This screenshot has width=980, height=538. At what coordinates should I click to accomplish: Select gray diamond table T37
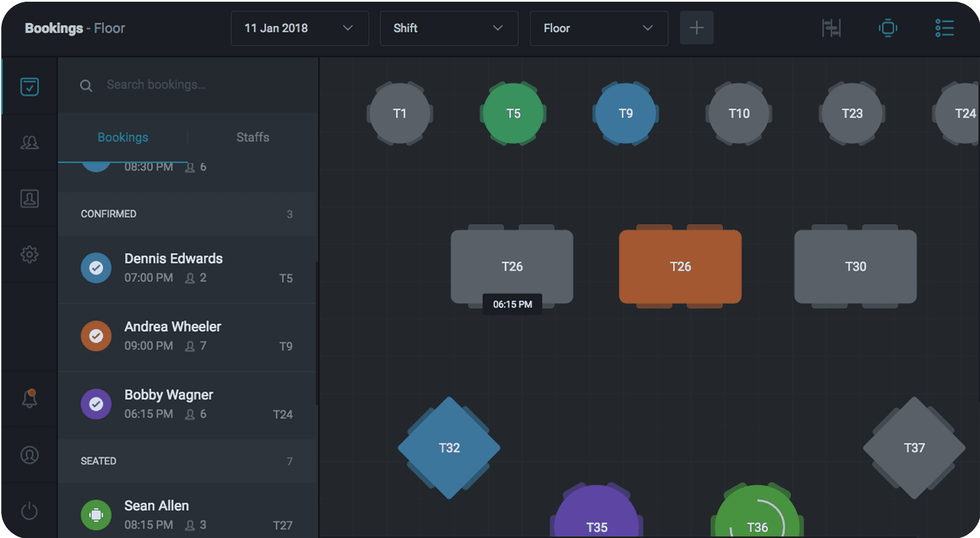click(914, 448)
